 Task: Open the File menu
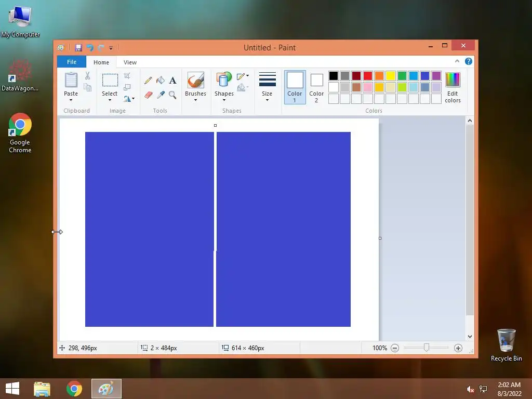pos(72,62)
